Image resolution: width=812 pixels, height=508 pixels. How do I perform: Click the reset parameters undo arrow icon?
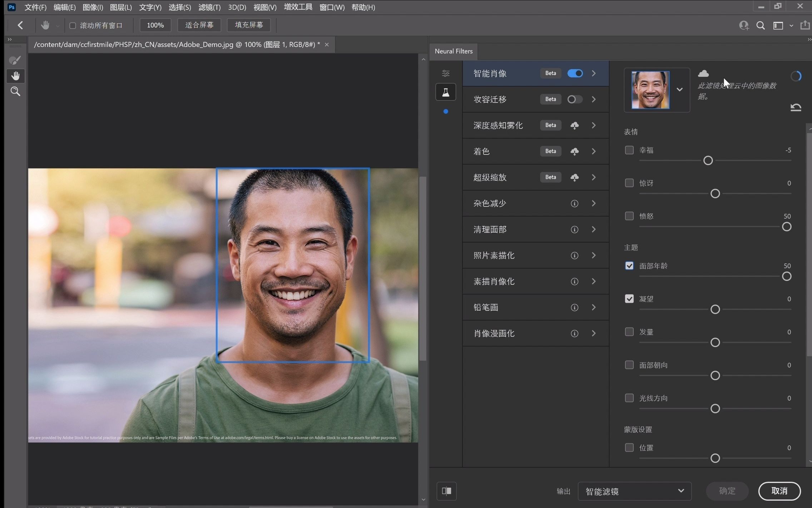[796, 107]
